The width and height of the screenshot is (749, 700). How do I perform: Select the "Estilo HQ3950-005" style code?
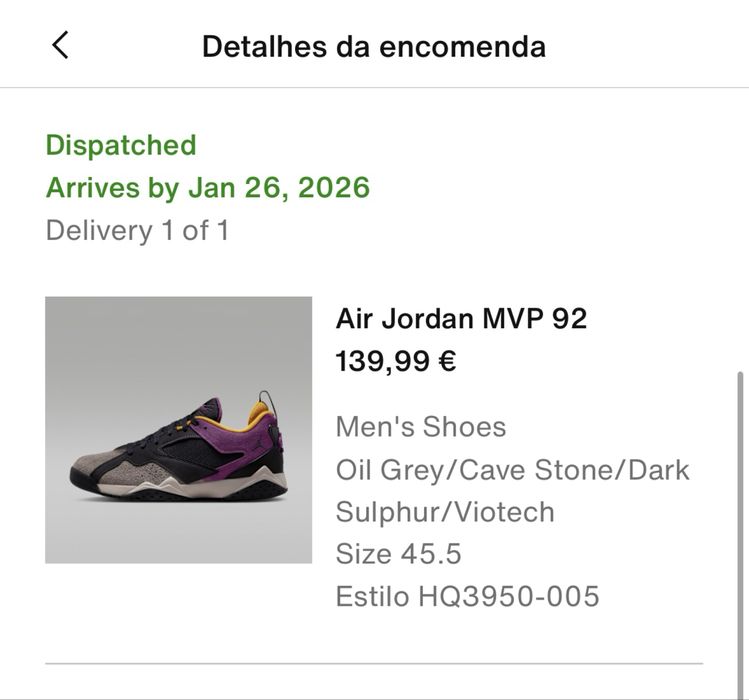click(467, 597)
